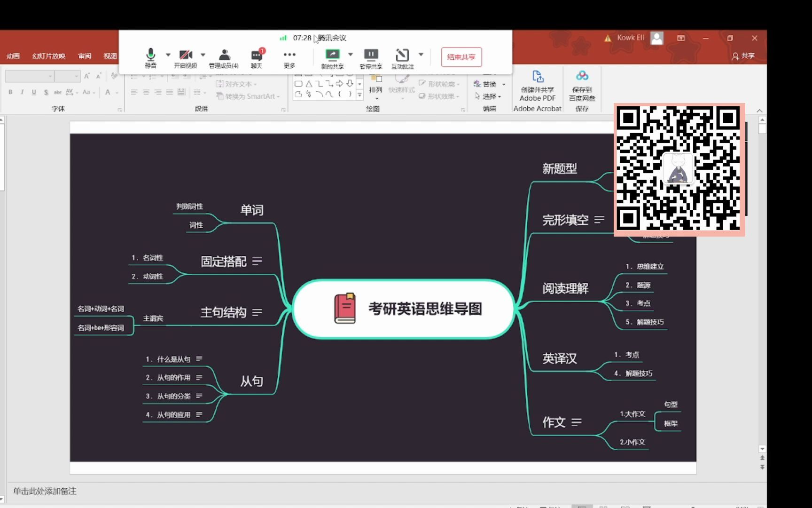This screenshot has height=508, width=812.
Task: Start a new share from the meeting toolbar
Action: pos(332,58)
